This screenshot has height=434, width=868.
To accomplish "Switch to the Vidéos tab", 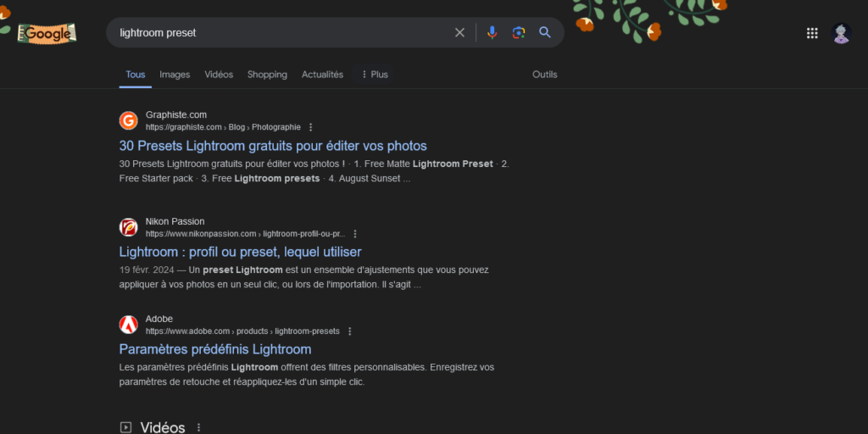I will pyautogui.click(x=219, y=75).
